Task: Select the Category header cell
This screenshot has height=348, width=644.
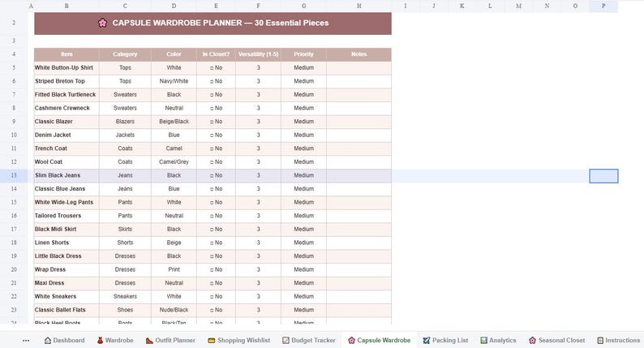Action: pyautogui.click(x=125, y=54)
